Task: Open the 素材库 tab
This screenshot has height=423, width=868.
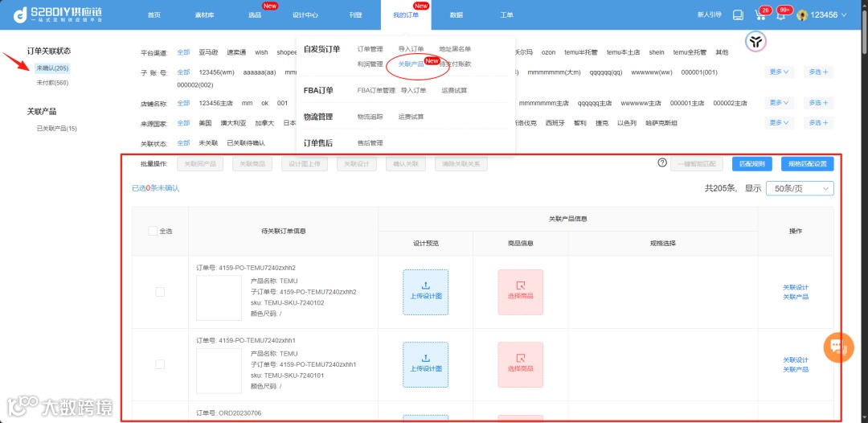Action: 204,15
